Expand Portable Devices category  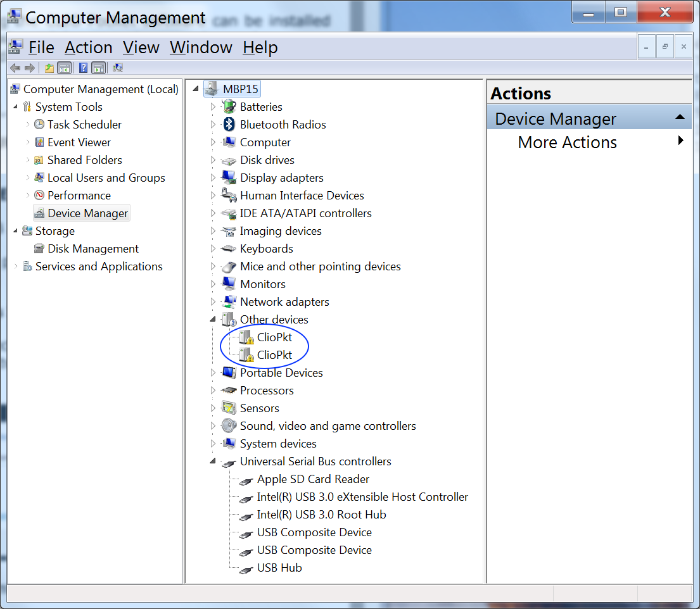(x=213, y=372)
